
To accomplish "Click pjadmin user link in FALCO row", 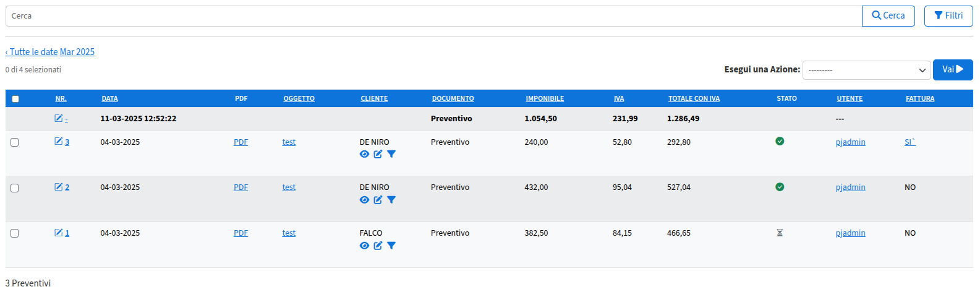I will pos(850,233).
